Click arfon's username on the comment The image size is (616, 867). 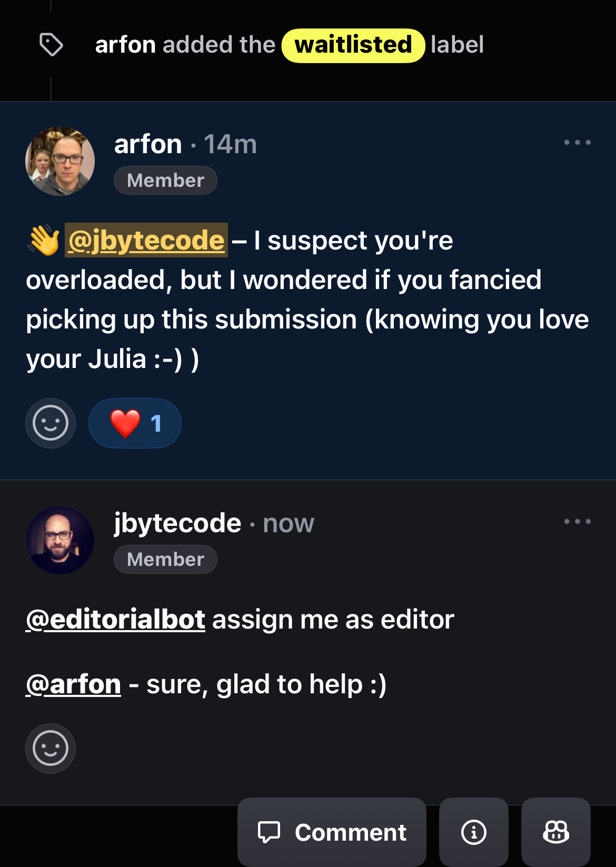click(148, 144)
